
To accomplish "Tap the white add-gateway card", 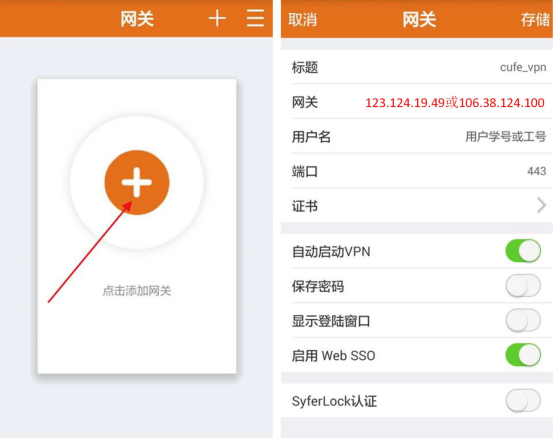I will [137, 226].
